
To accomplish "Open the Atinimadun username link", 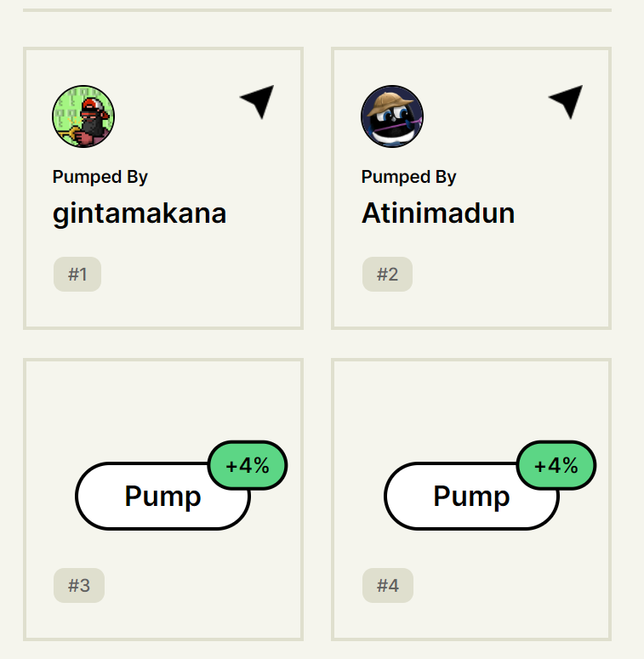I will point(438,213).
